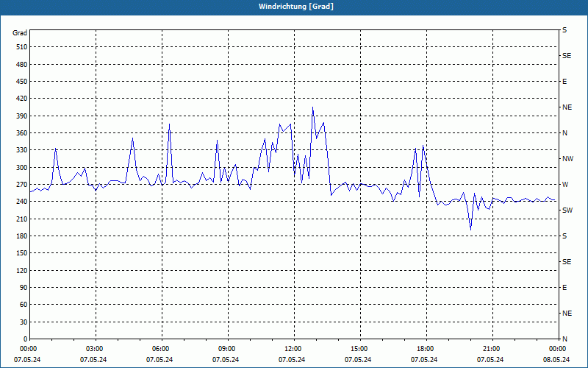Select the N compass label level with 0

tap(565, 339)
